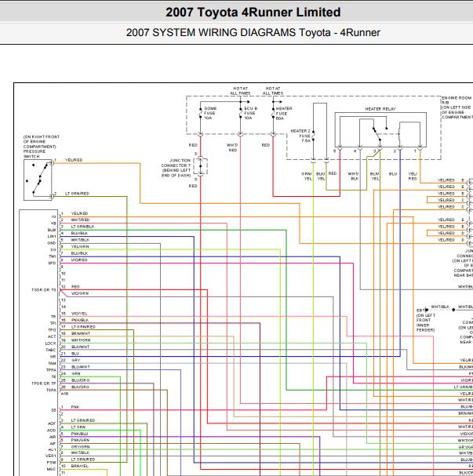Click the 'TPO' terminal label
The width and height of the screenshot is (473, 476).
[x=52, y=330]
